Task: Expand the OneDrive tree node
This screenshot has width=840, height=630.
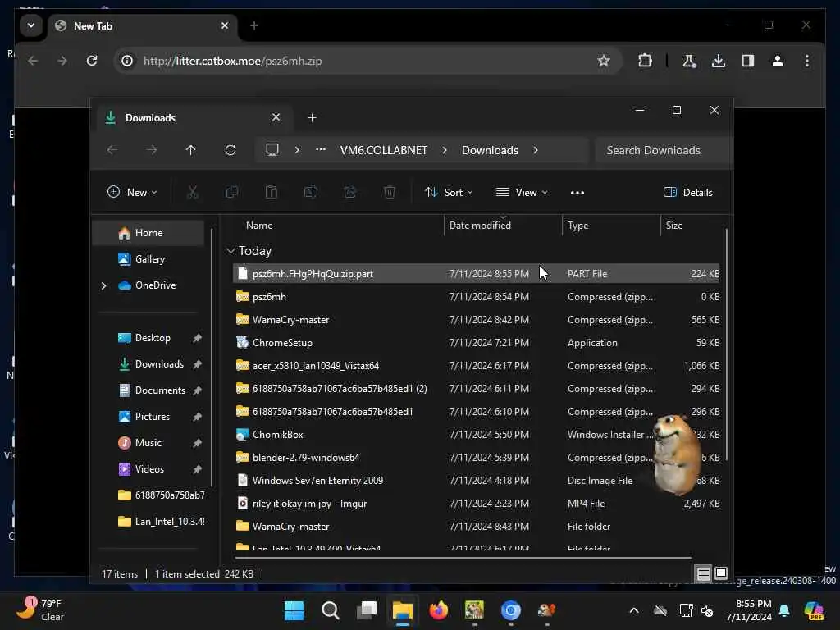Action: pyautogui.click(x=103, y=285)
